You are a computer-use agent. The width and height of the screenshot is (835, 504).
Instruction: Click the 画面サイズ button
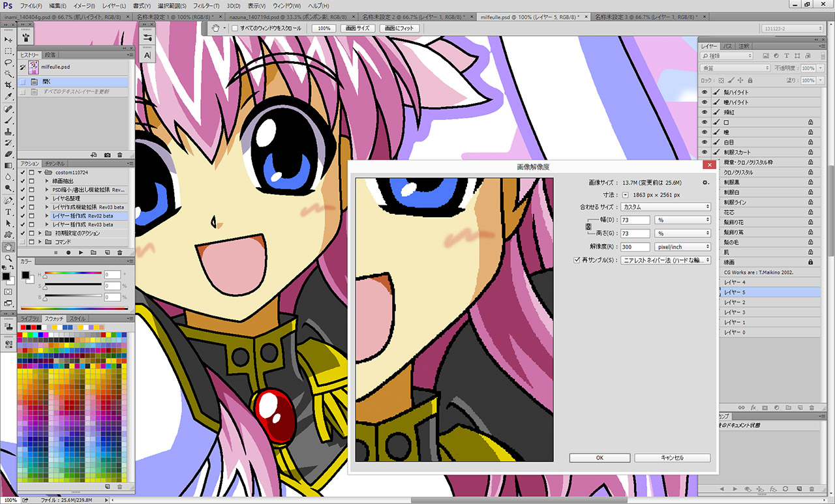click(x=358, y=29)
